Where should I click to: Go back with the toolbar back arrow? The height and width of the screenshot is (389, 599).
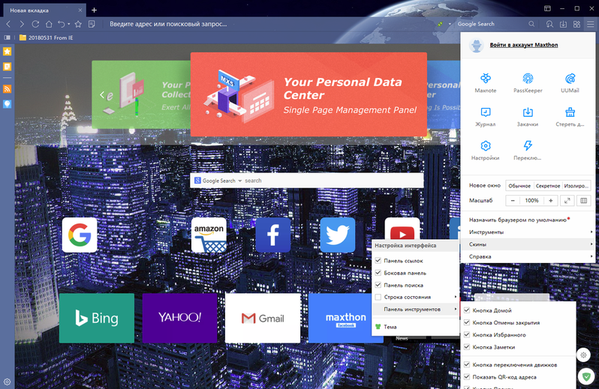click(8, 24)
